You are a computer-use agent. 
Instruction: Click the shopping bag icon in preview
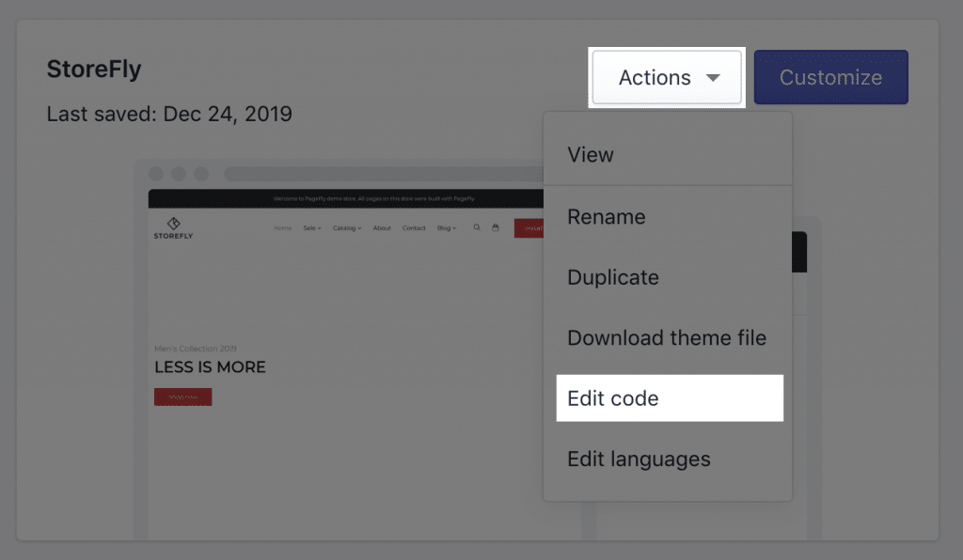pos(496,227)
